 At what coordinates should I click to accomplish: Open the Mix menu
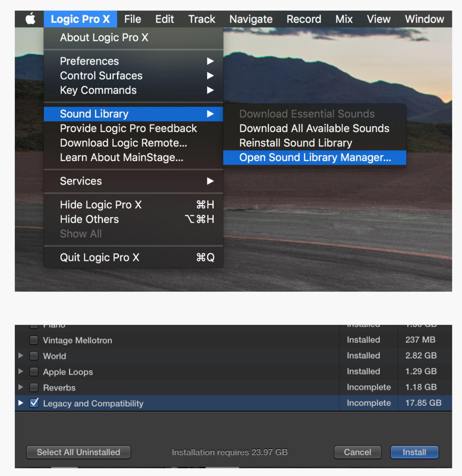(x=344, y=19)
